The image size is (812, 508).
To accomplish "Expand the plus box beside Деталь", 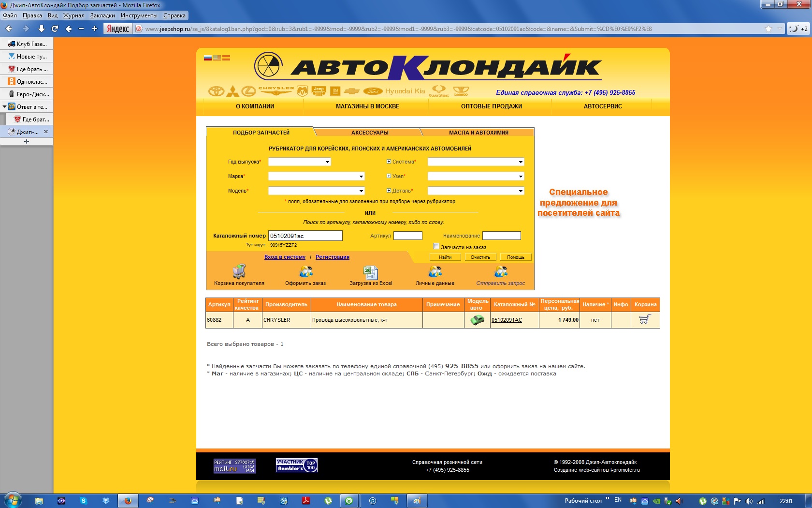I will point(389,191).
